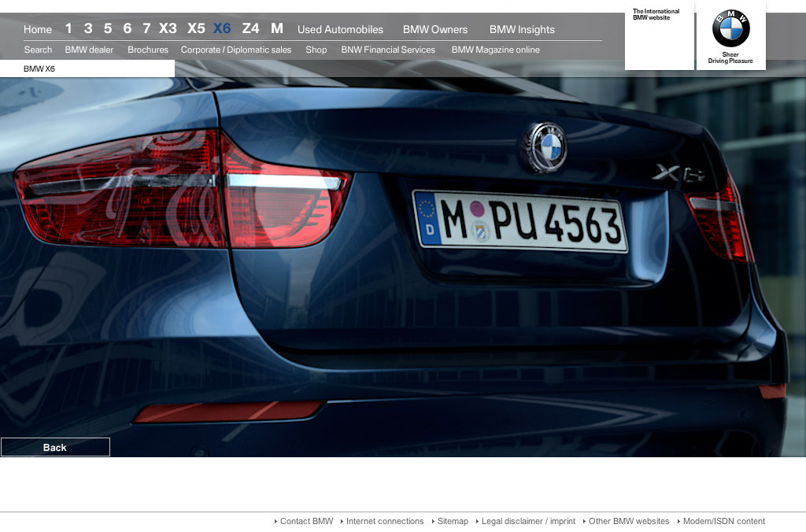Open the 1 Series model menu
This screenshot has width=806, height=532.
tap(68, 28)
